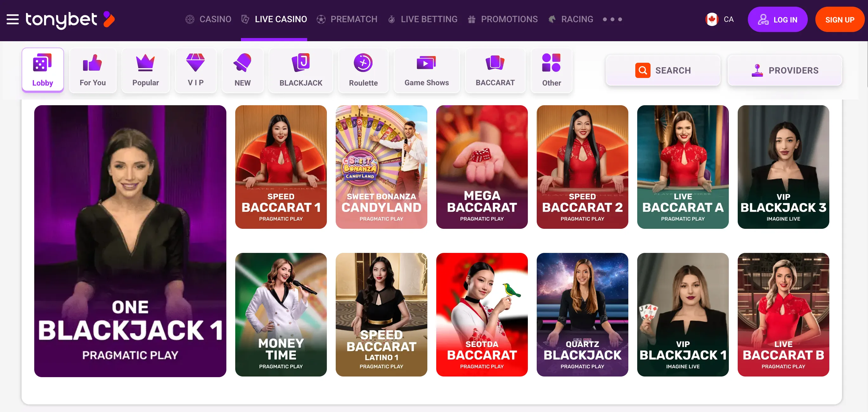Open NEW bell category
Image resolution: width=868 pixels, height=412 pixels.
pos(243,70)
